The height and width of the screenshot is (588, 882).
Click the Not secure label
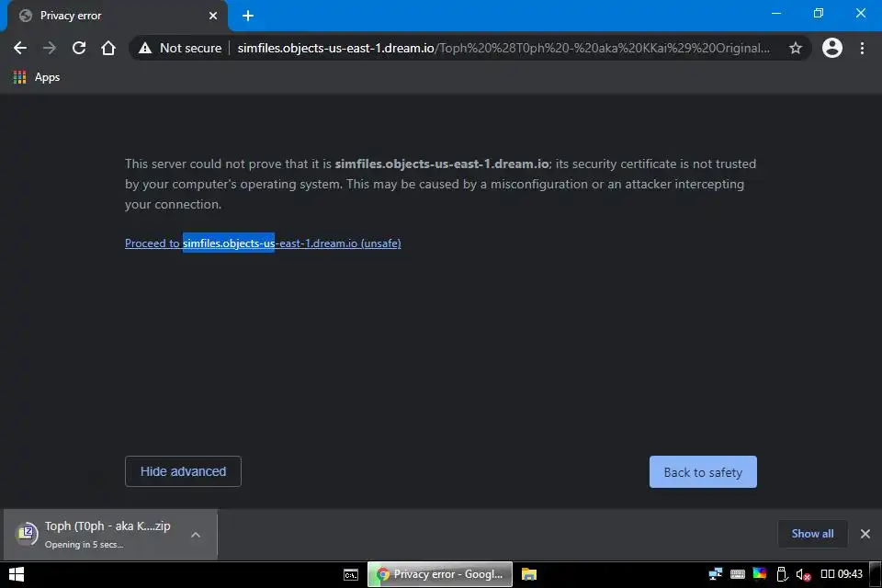tap(191, 49)
